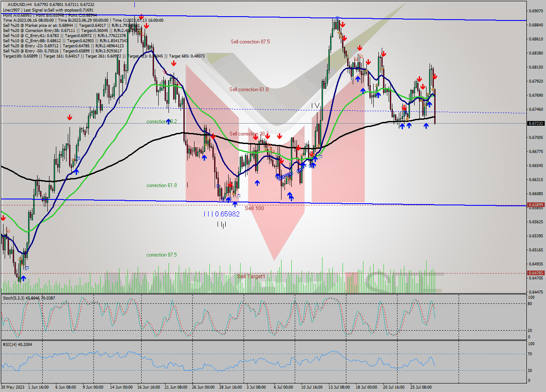Click 0.65165 on the price axis
Screen dimensions: 546x392
[536, 250]
